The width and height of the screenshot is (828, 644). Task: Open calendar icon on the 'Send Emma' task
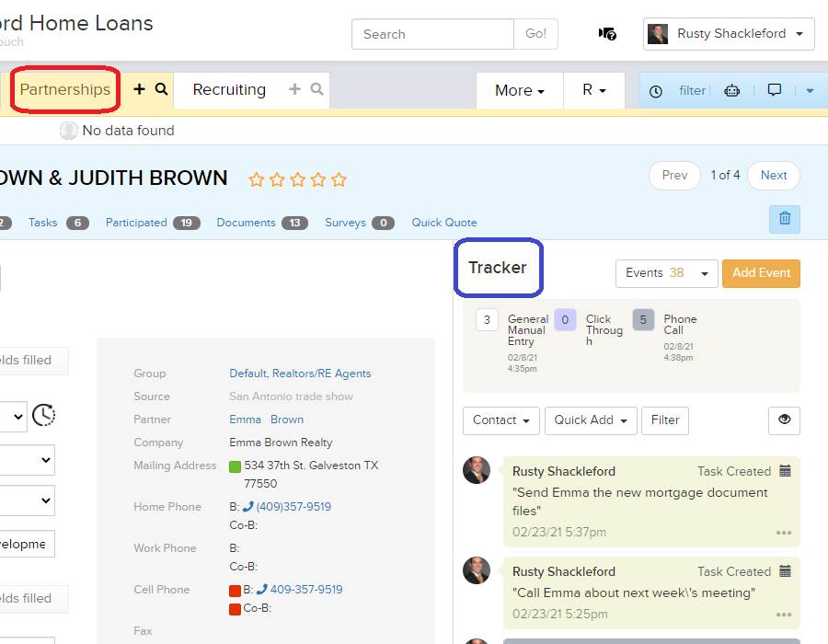[786, 471]
